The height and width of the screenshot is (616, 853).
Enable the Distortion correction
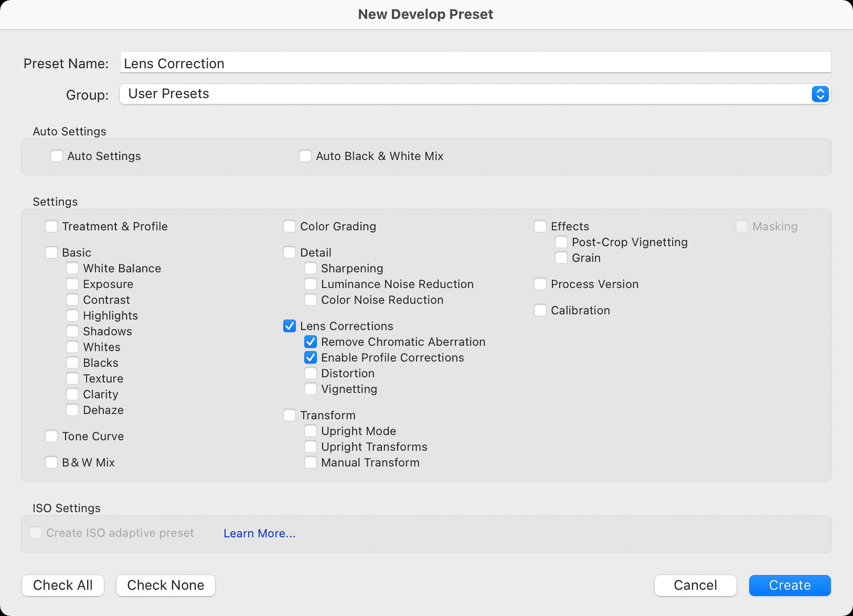tap(310, 373)
